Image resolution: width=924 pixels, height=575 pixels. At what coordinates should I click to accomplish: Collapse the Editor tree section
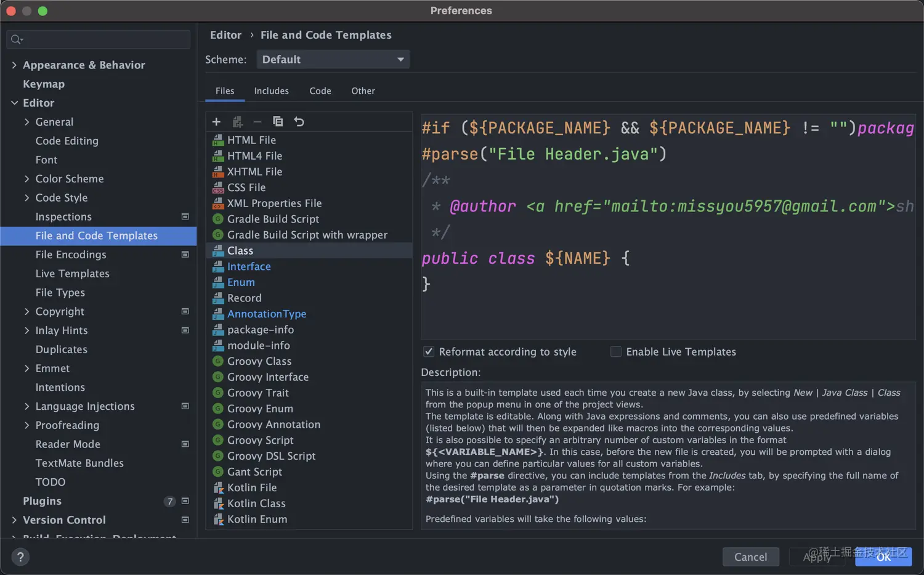coord(14,103)
